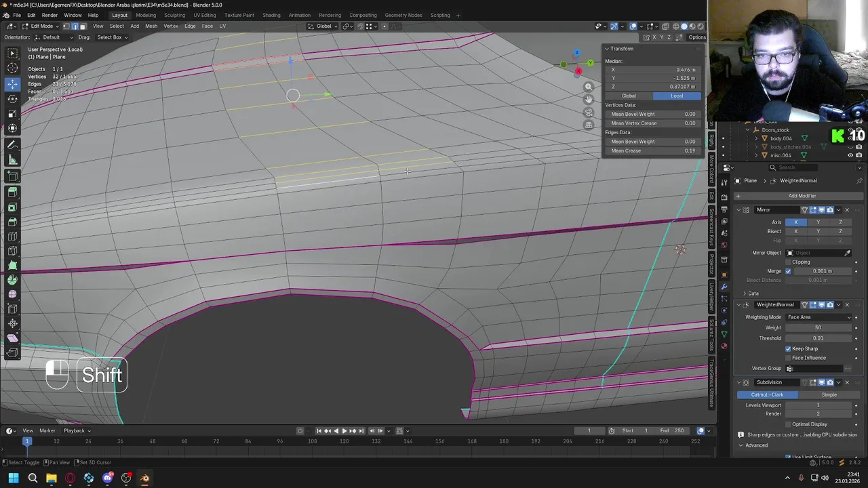Open the modifiers wrench tab in Properties
This screenshot has height=488, width=868.
[724, 286]
